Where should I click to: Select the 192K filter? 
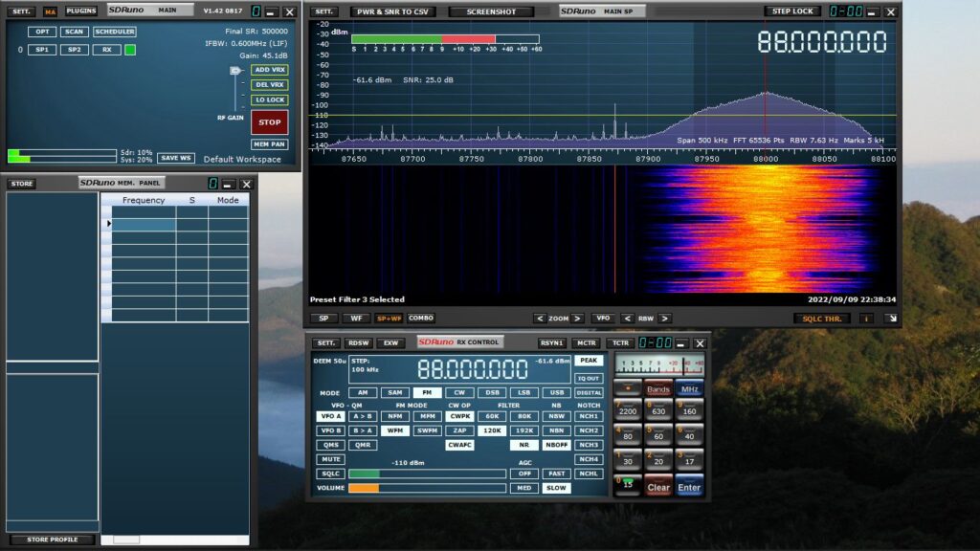pos(523,430)
